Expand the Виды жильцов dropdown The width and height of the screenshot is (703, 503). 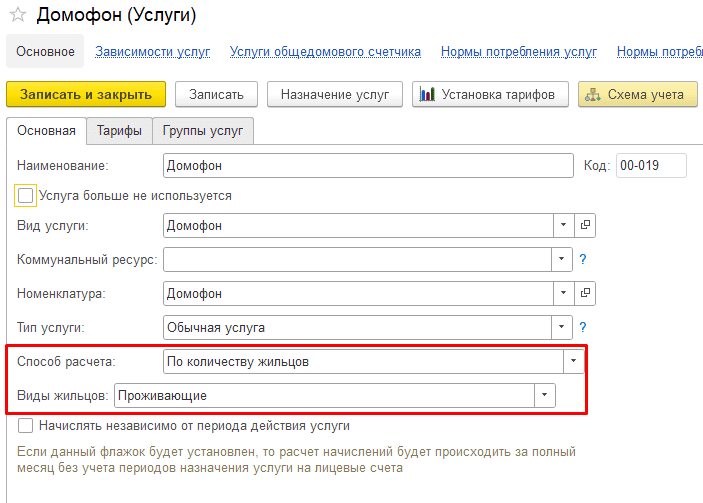[x=544, y=395]
